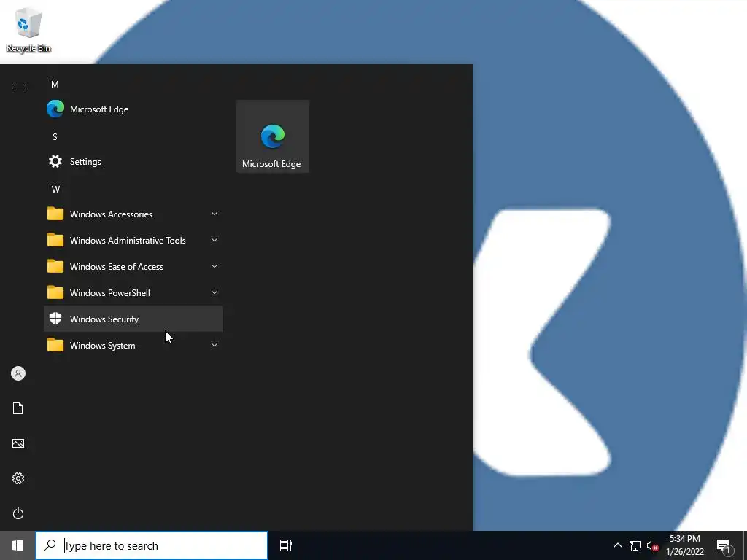The image size is (747, 560).
Task: Open Pictures from the Start sidebar
Action: pyautogui.click(x=18, y=443)
